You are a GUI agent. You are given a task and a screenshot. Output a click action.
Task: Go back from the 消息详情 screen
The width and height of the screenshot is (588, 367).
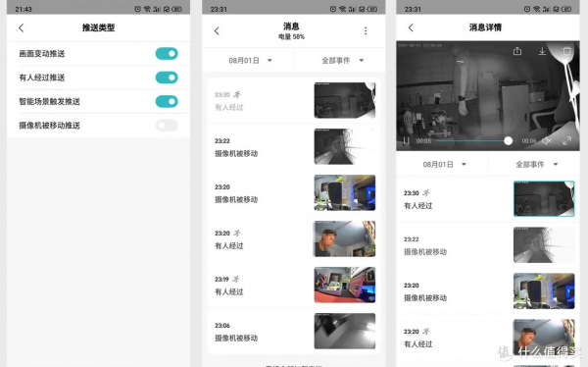coord(411,27)
